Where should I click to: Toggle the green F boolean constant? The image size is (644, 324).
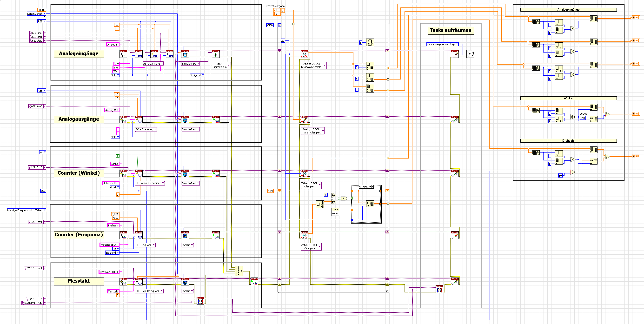tap(118, 156)
